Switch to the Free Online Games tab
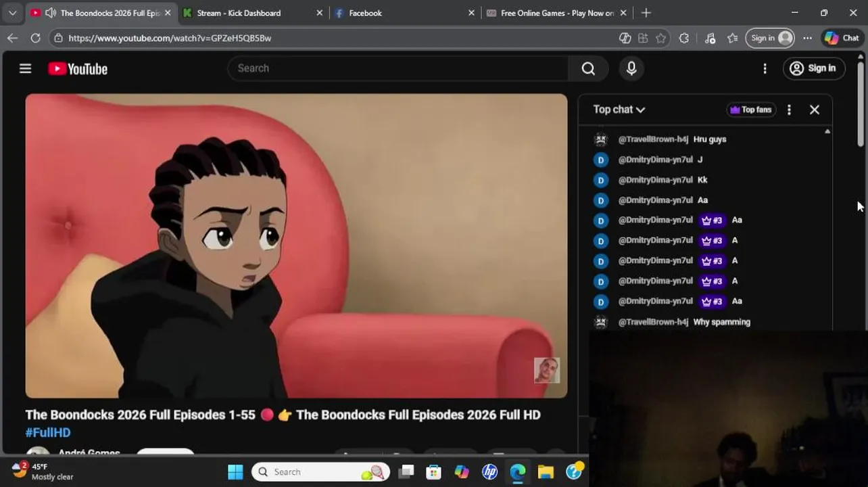Viewport: 868px width, 487px height. click(557, 13)
